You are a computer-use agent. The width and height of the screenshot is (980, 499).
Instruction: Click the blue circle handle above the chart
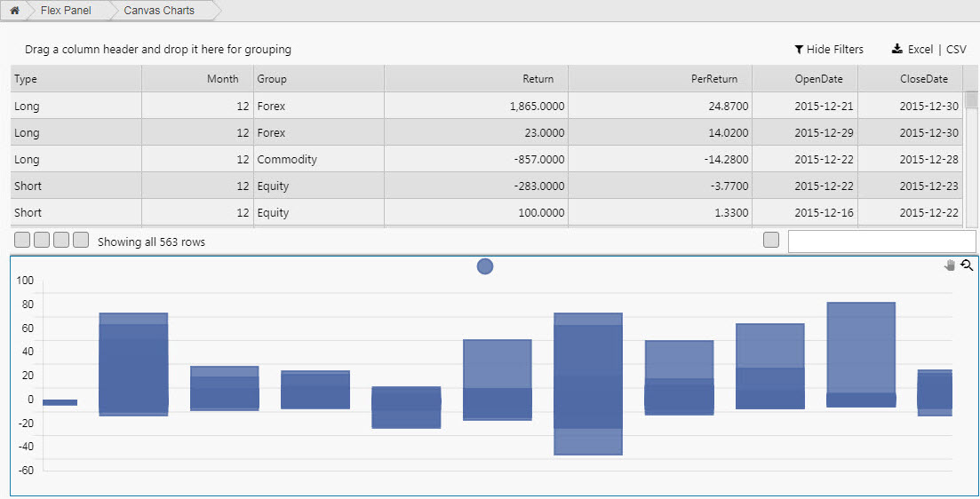coord(485,266)
